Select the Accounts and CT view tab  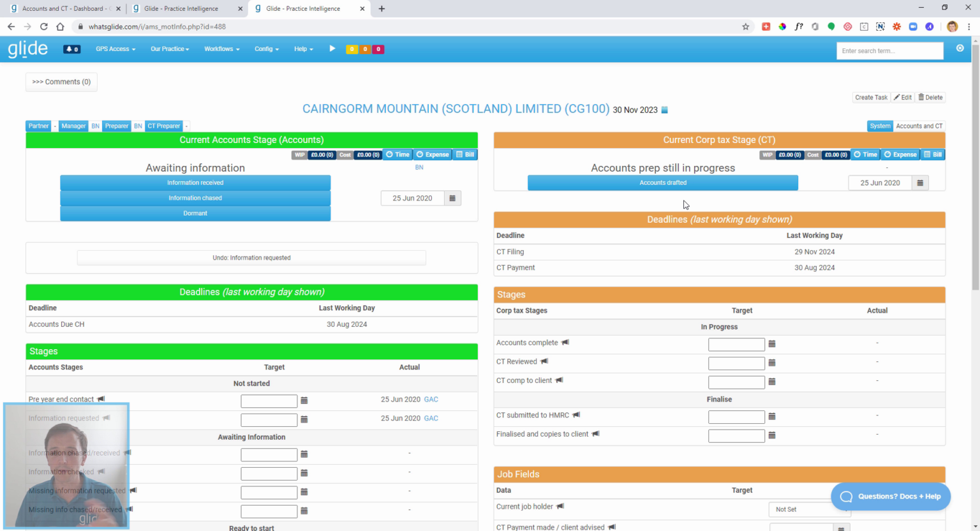(919, 126)
